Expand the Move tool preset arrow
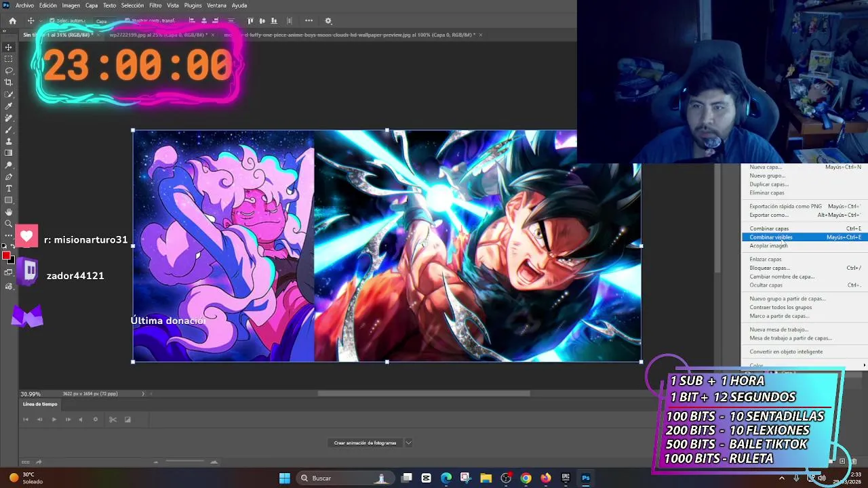The height and width of the screenshot is (488, 868). (x=39, y=21)
